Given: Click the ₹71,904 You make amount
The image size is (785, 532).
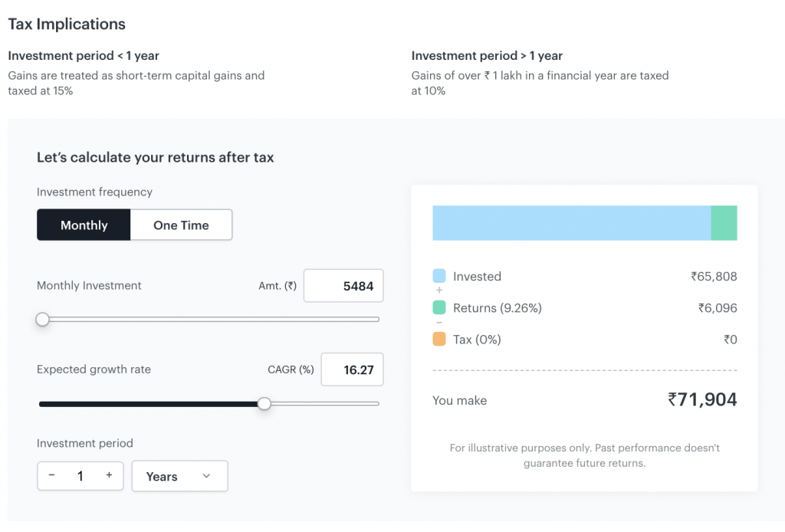Looking at the screenshot, I should coord(702,399).
